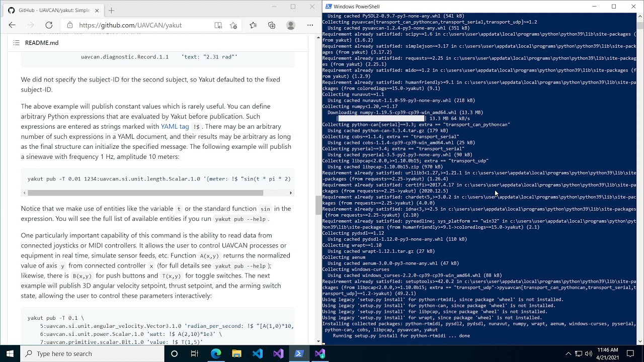Click the 'sin' inline code word
Screen dimensions: 644x362
point(265,209)
